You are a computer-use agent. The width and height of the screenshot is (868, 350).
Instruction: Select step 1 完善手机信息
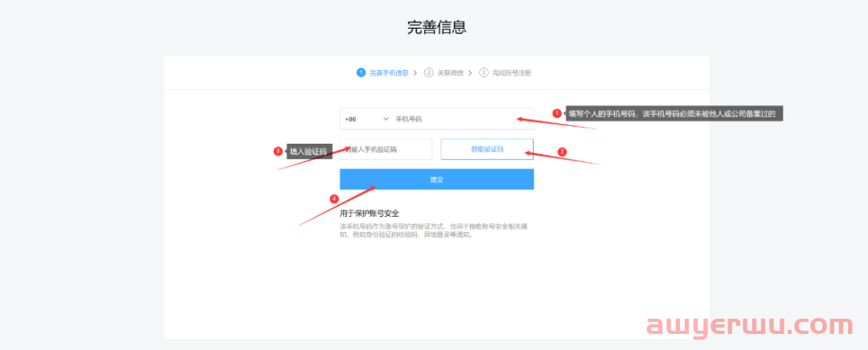(x=383, y=72)
